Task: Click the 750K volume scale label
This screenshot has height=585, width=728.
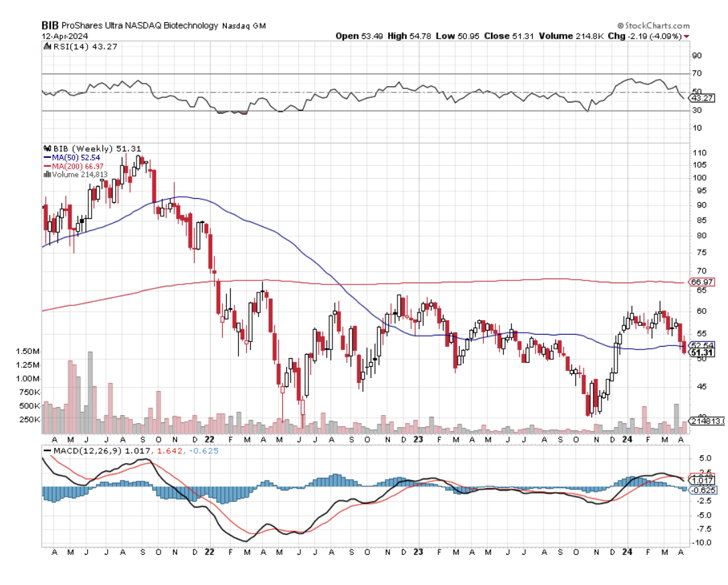Action: (29, 392)
